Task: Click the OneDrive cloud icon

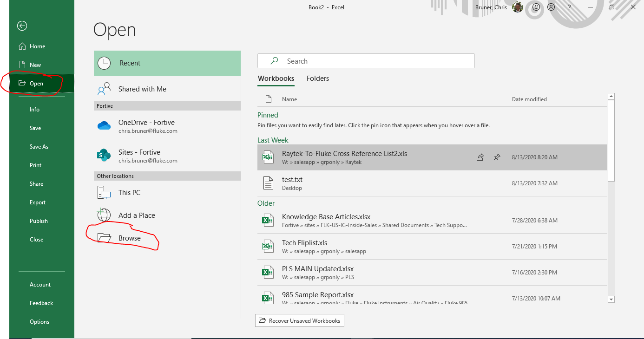Action: click(x=104, y=126)
